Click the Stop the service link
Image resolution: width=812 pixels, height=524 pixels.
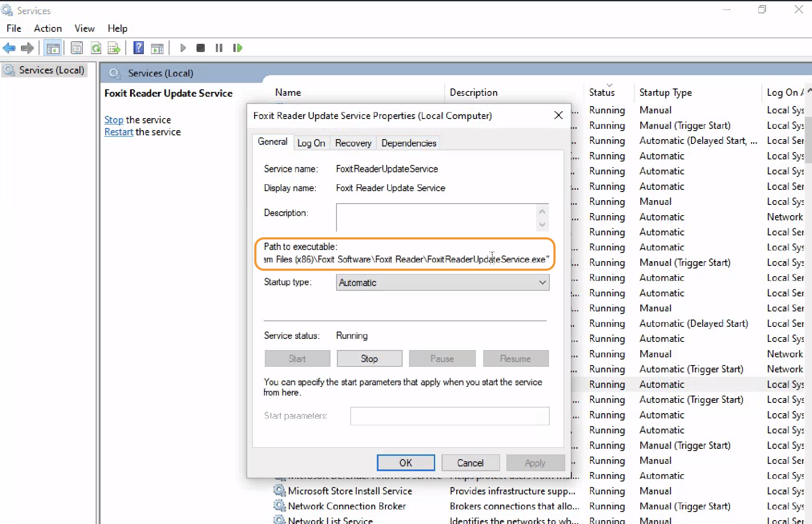(x=114, y=120)
